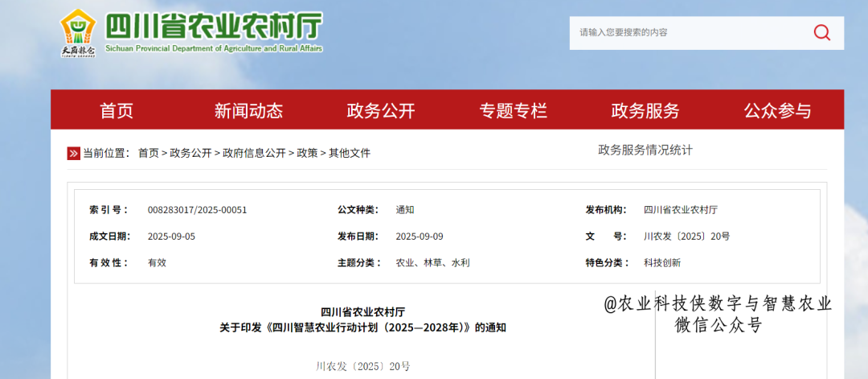868x379 pixels.
Task: Select the 有效性 value 有效
Action: pyautogui.click(x=158, y=263)
